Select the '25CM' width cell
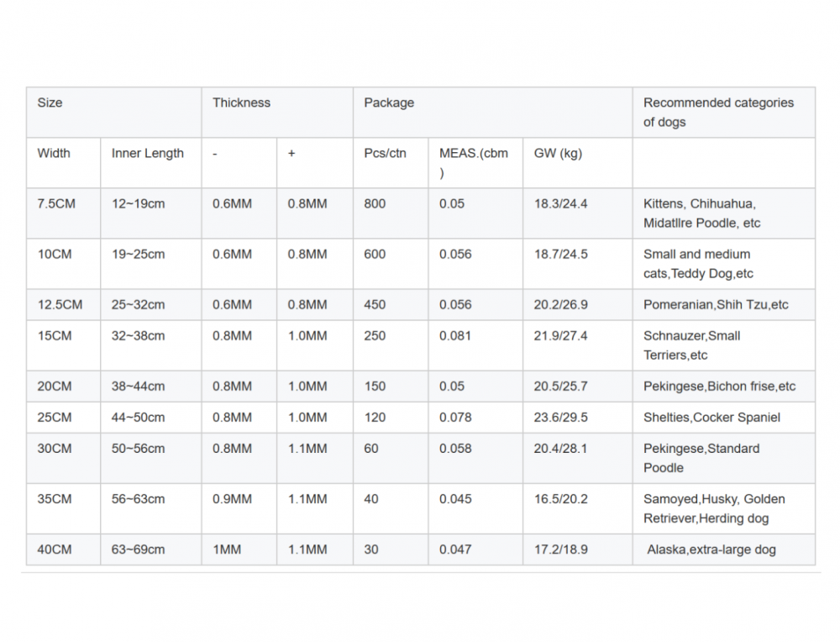Screen dimensions: 840x642 point(63,418)
